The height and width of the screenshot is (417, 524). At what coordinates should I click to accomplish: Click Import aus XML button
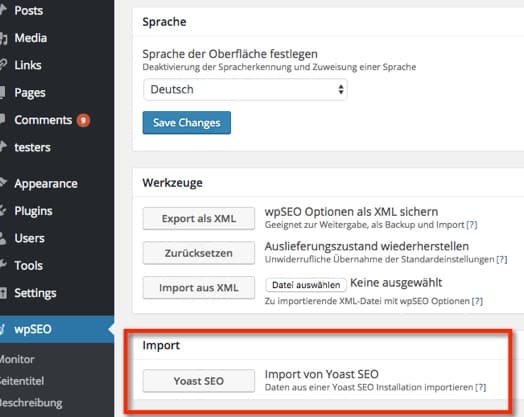point(199,288)
